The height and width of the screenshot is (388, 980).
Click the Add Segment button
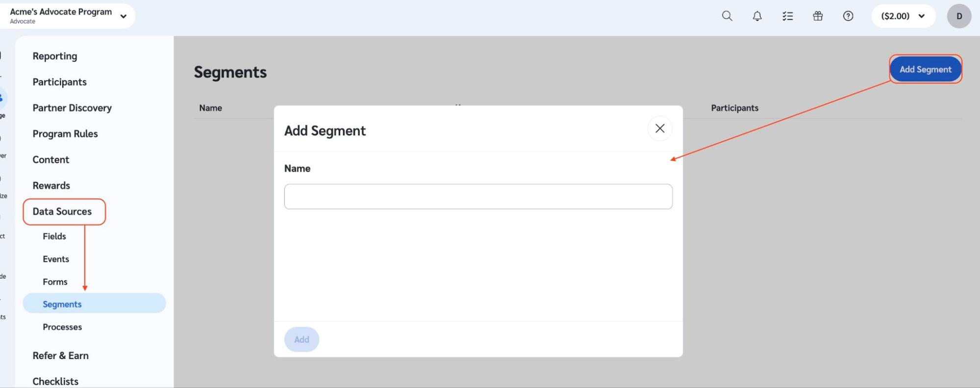(x=925, y=69)
